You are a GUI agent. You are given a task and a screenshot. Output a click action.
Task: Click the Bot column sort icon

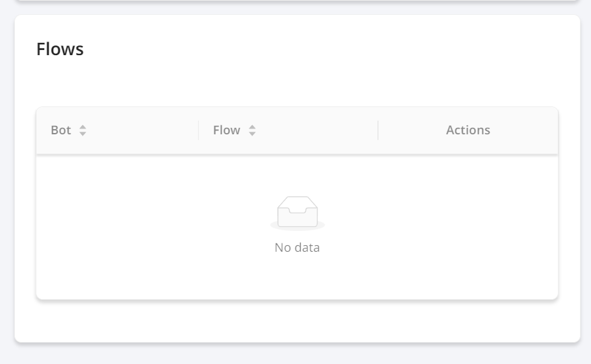click(x=82, y=130)
